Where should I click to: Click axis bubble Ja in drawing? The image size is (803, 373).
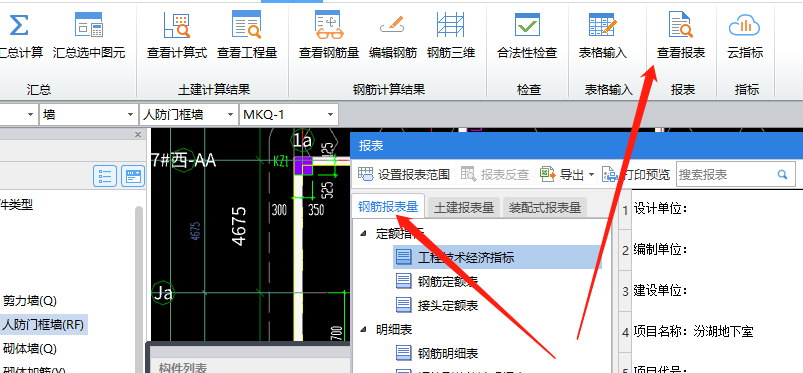[163, 293]
